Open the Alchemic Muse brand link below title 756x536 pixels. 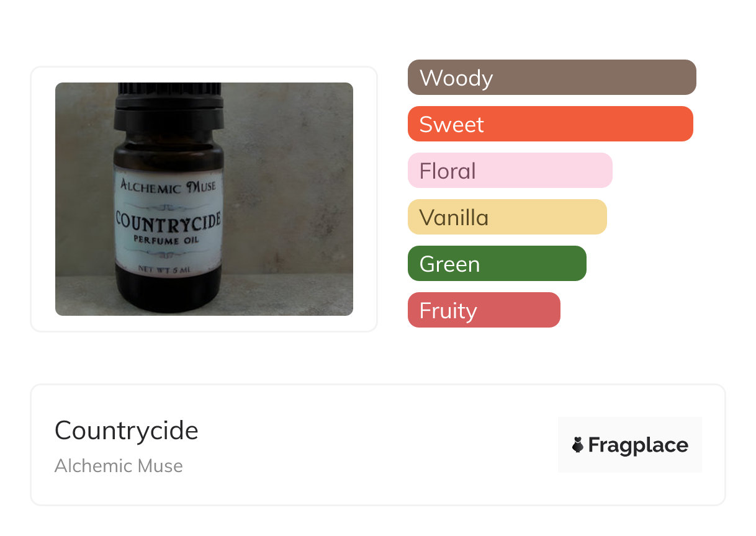(x=119, y=466)
